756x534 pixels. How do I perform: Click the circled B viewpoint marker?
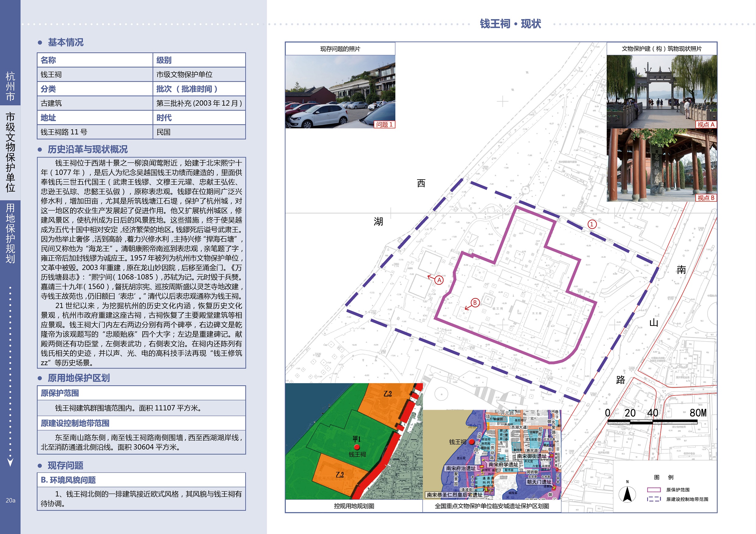(475, 303)
